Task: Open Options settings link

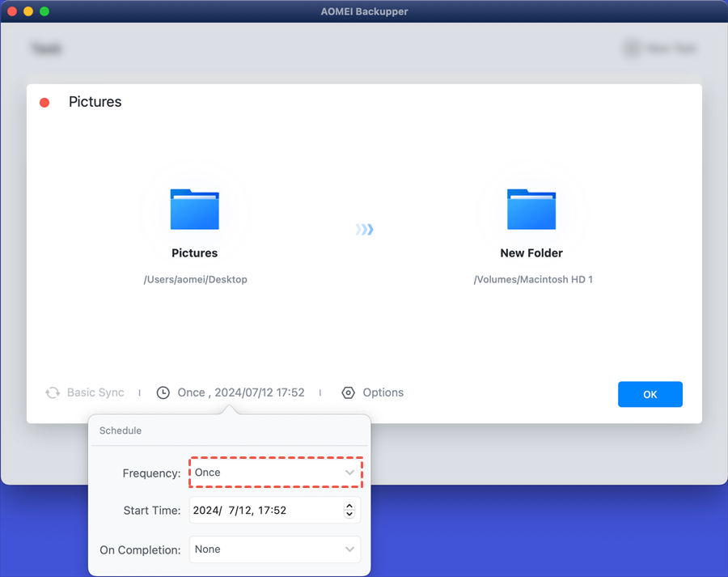Action: coord(383,392)
